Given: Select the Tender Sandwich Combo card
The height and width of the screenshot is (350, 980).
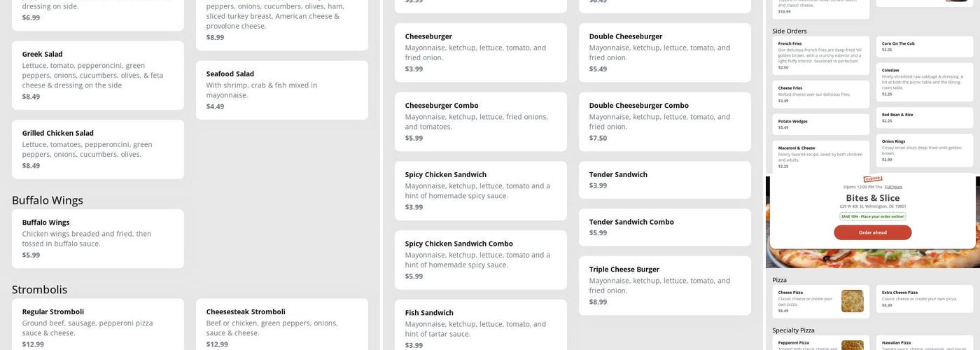Looking at the screenshot, I should [x=664, y=227].
